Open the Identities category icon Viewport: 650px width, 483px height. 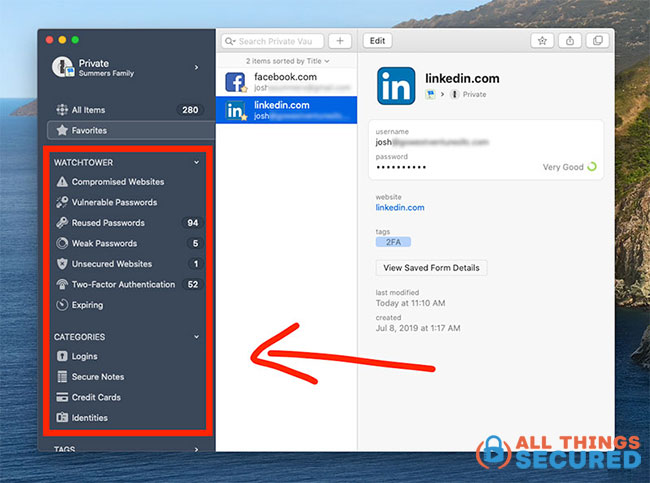pyautogui.click(x=62, y=417)
